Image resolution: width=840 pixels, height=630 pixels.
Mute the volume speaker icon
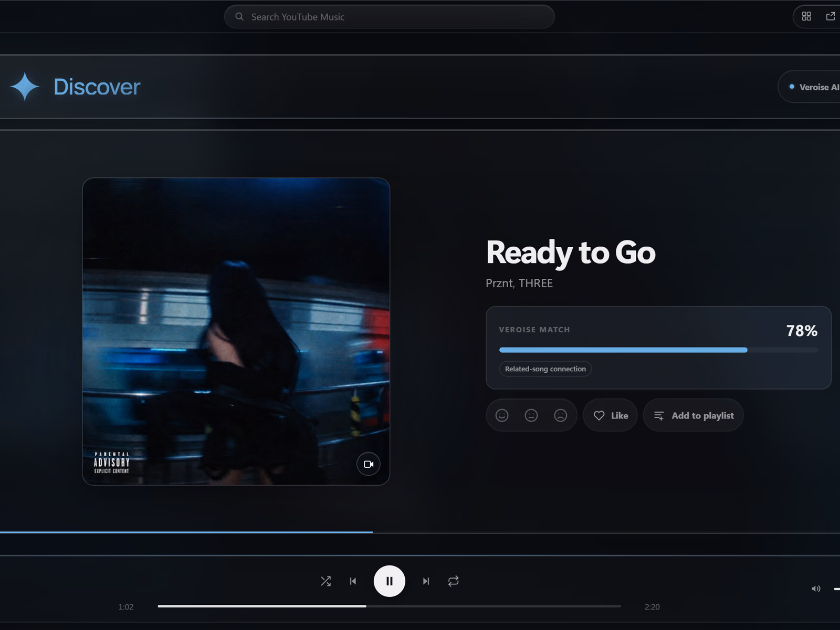tap(816, 589)
